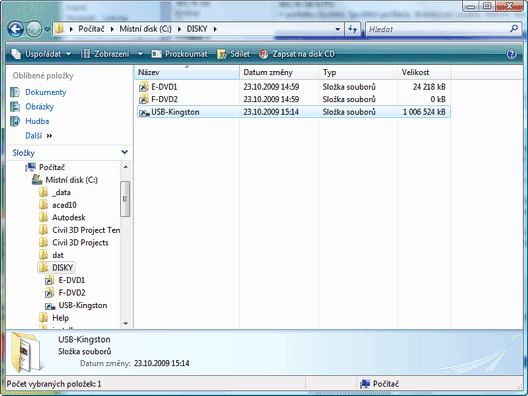Image resolution: width=528 pixels, height=396 pixels.
Task: Select E-DVD1 in the folder tree
Action: point(72,280)
